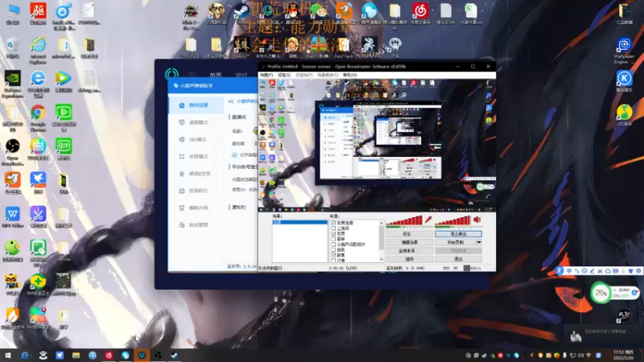The image size is (644, 362).
Task: Click the Start Recording button in OBS
Action: pyautogui.click(x=455, y=243)
